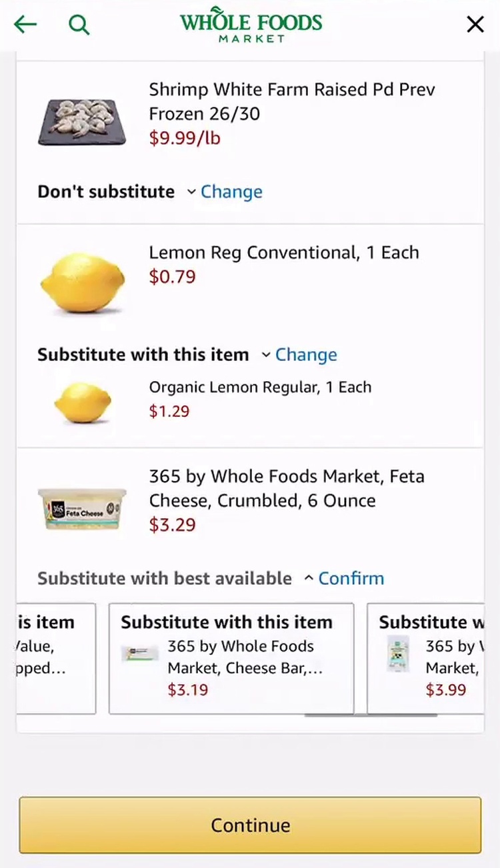Confirm feta cheese substitution choice
The width and height of the screenshot is (500, 868).
[351, 578]
